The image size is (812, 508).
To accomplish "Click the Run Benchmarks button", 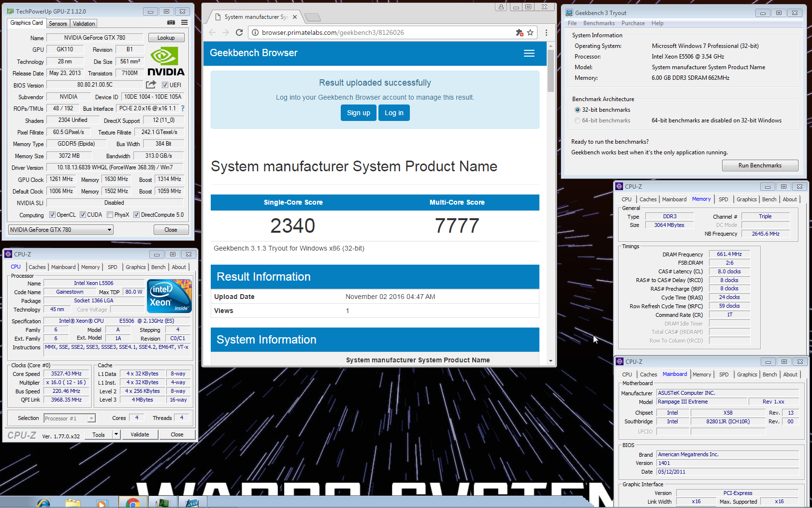I will (760, 165).
